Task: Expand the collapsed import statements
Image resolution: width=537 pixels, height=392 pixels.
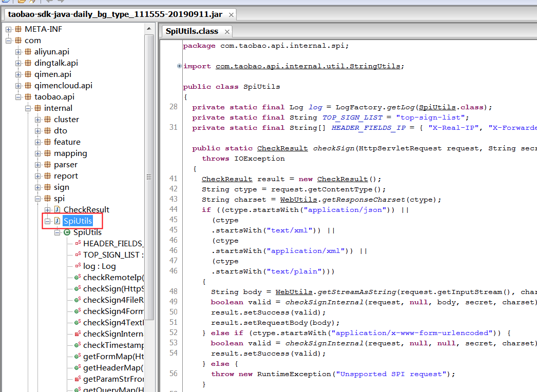Action: point(179,66)
